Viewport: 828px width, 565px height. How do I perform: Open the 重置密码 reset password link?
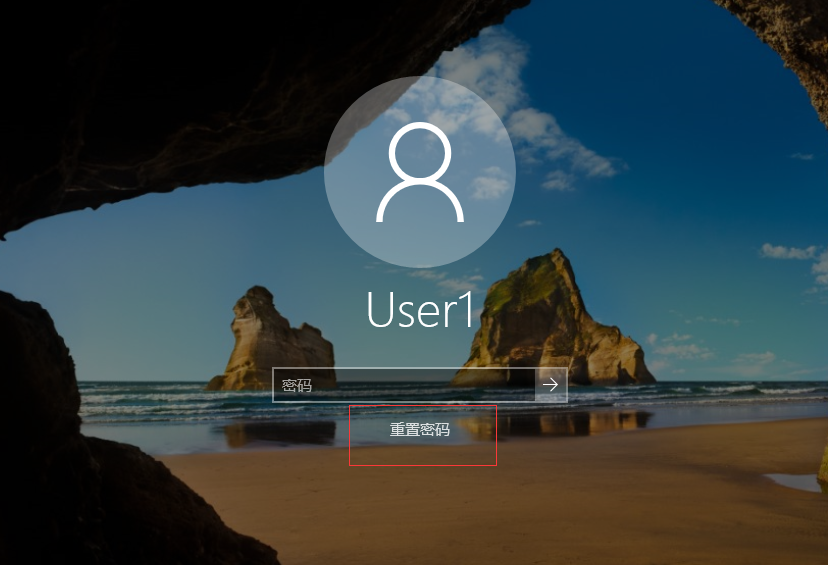click(x=420, y=430)
